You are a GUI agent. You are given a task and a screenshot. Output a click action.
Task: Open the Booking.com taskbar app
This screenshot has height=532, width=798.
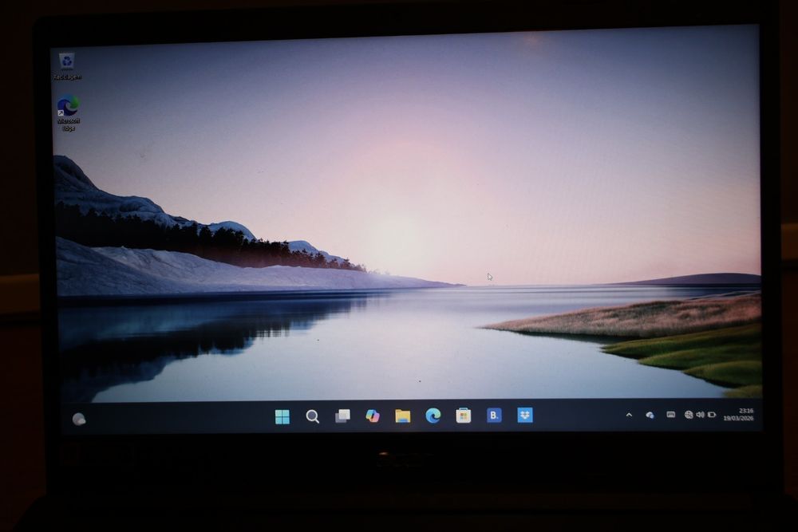coord(494,415)
